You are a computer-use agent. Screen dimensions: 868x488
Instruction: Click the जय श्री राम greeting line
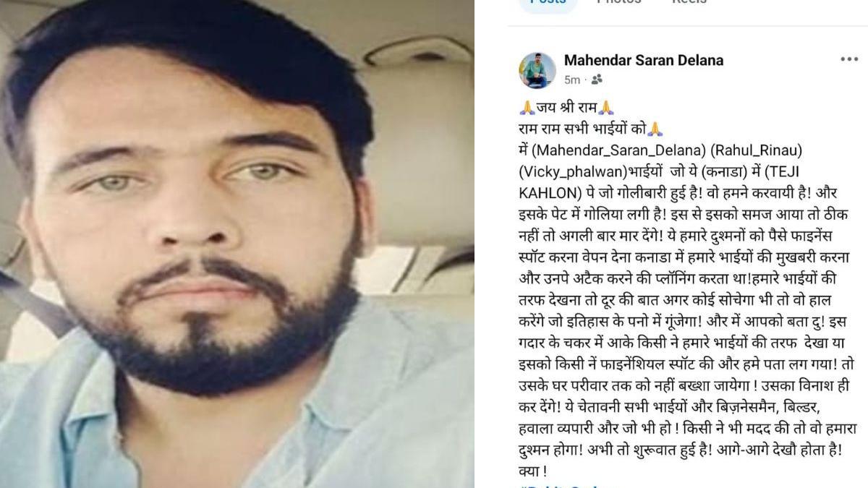coord(566,108)
